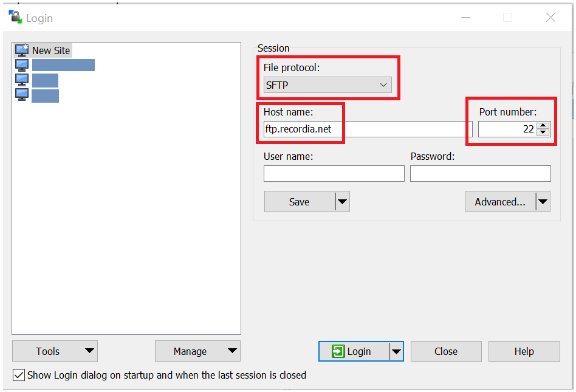Expand the Save button's dropdown arrow
Screen dimensions: 576x392
click(x=342, y=201)
